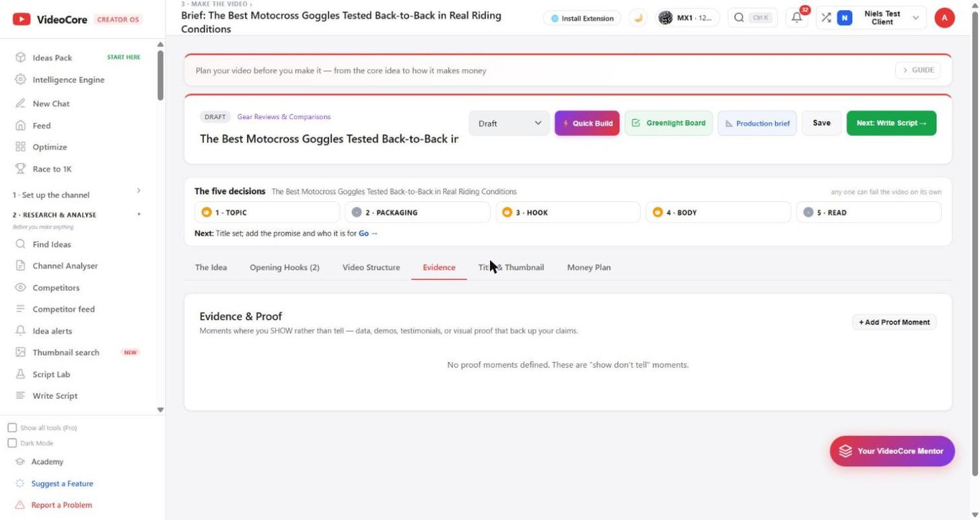This screenshot has width=980, height=520.
Task: Edit the brief title input field
Action: coord(329,139)
